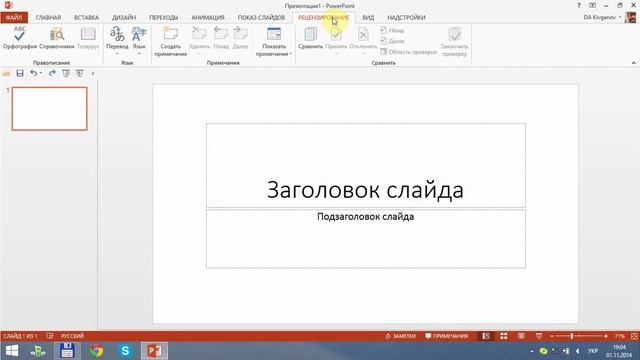Switch to the ГЛАВНАЯ tab
This screenshot has width=640, height=360.
(48, 18)
